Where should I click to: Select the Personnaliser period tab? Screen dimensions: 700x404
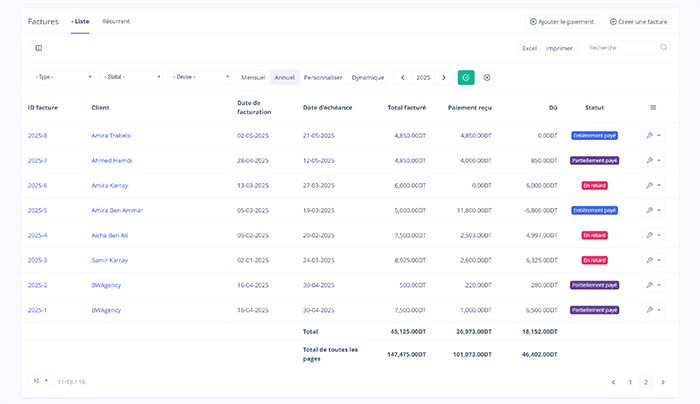click(x=323, y=77)
